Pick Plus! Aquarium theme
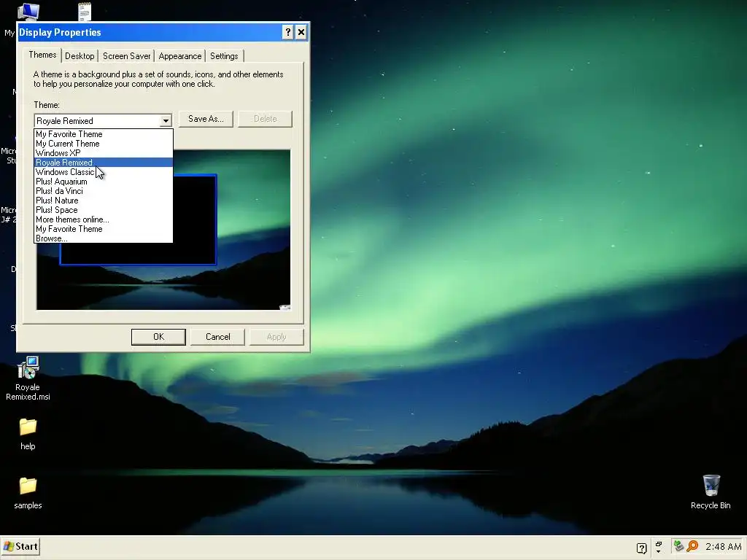Screen dimensions: 747x560 point(104,182)
